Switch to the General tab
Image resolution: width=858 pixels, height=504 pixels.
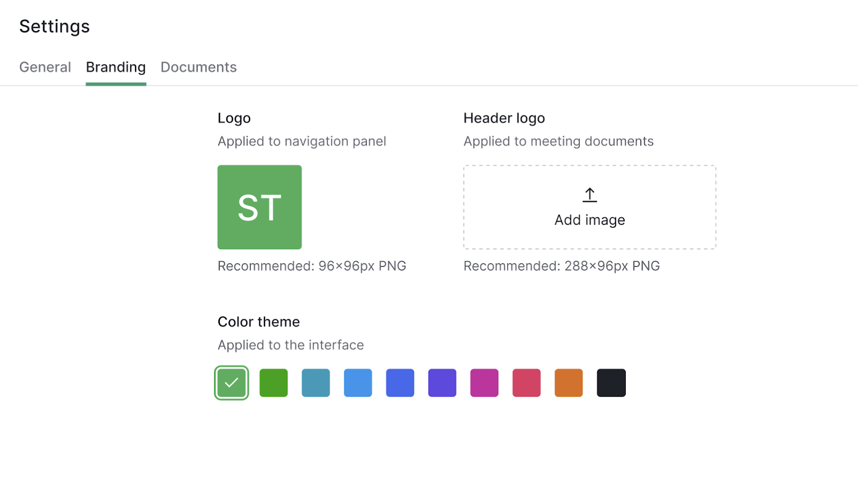pos(45,67)
